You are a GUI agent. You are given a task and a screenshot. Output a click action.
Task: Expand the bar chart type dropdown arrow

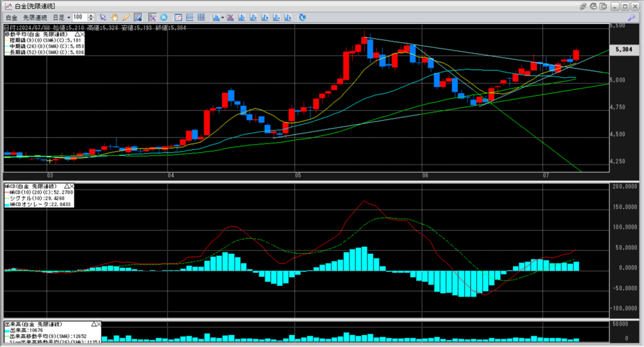point(223,17)
